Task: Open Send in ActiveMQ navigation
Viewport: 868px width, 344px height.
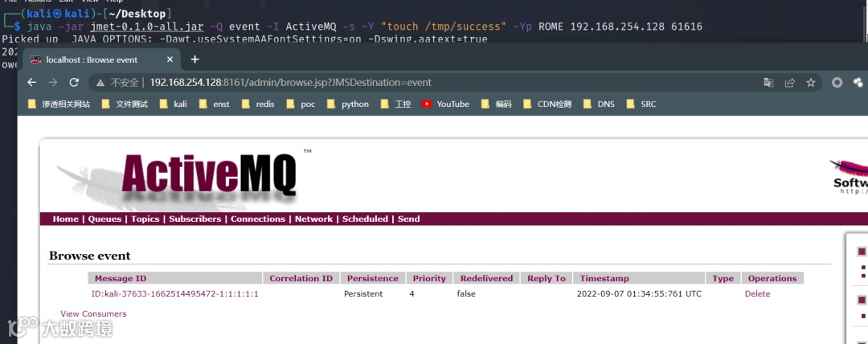Action: (x=408, y=219)
